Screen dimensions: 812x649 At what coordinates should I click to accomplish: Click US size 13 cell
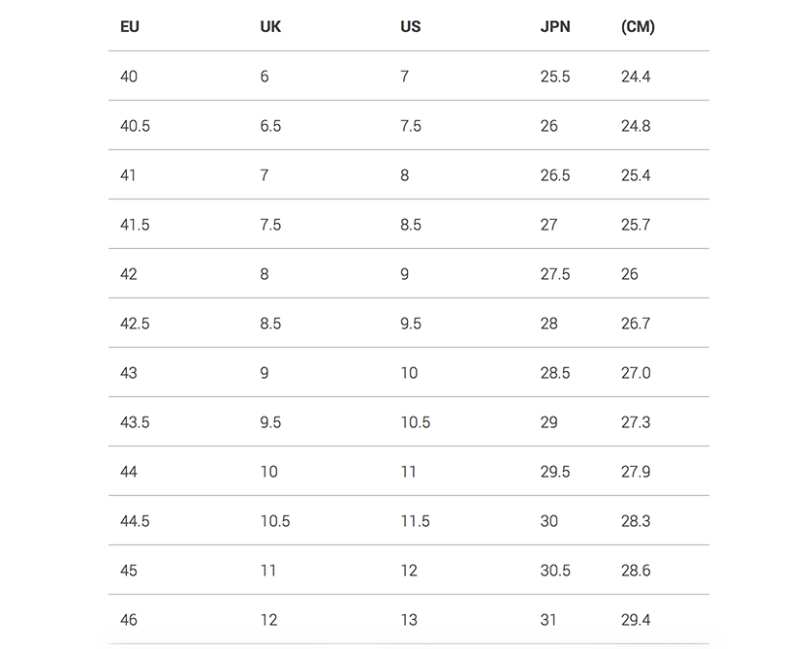(409, 620)
